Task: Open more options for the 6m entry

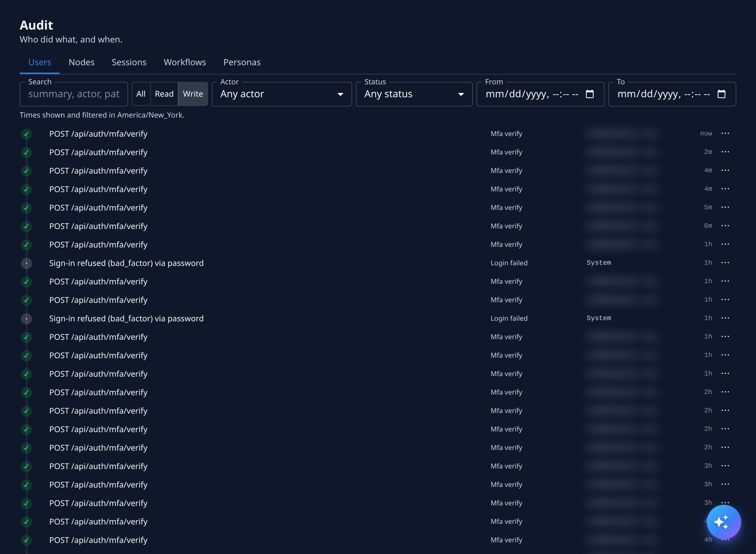Action: click(x=725, y=226)
